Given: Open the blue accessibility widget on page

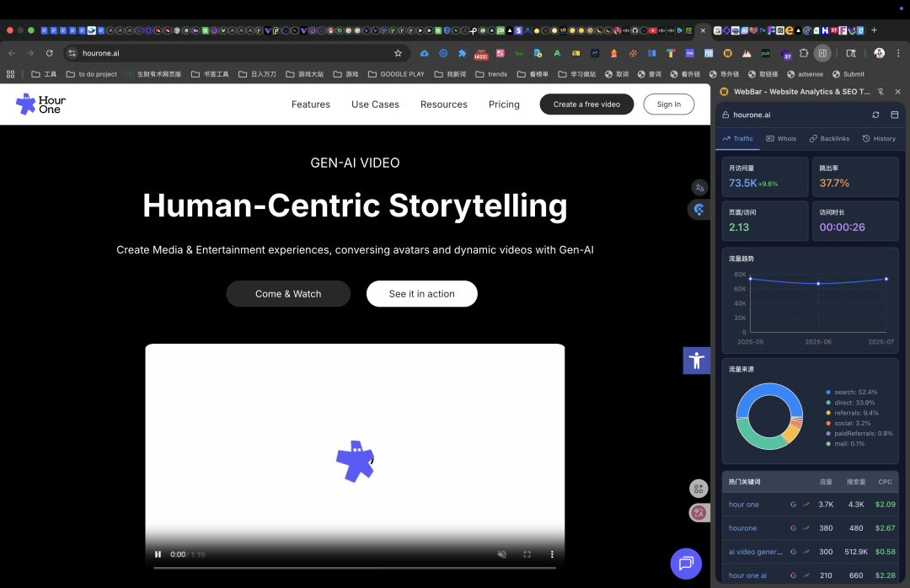Looking at the screenshot, I should tap(697, 361).
